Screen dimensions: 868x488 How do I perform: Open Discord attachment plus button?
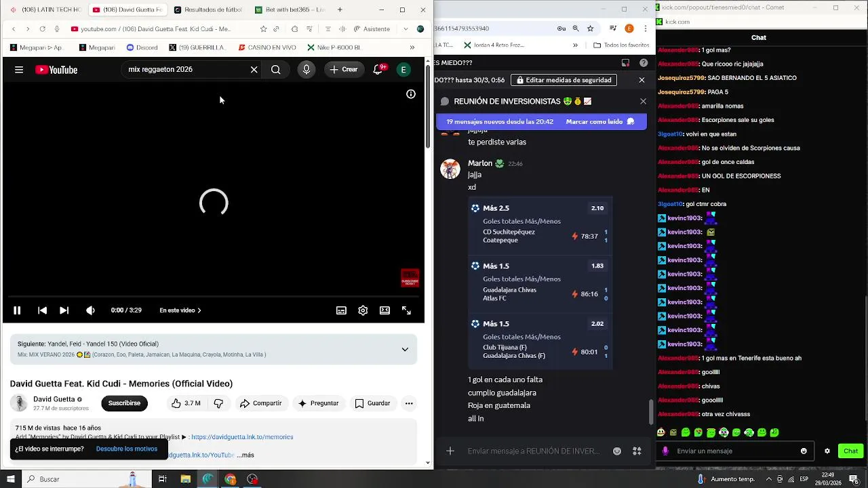[450, 451]
